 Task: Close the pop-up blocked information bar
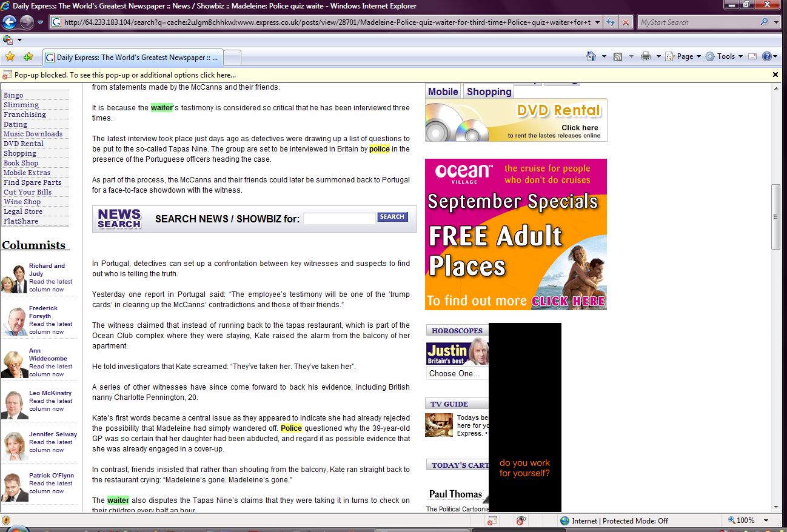tap(775, 75)
